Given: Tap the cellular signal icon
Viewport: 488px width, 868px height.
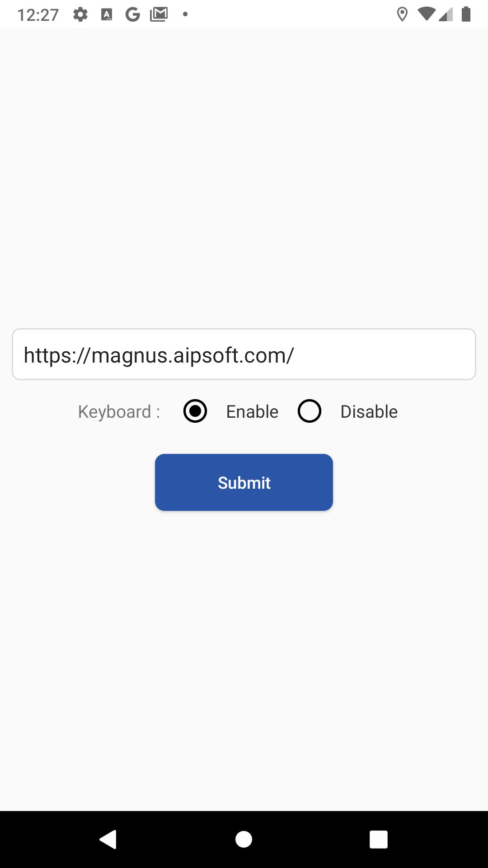Looking at the screenshot, I should tap(446, 14).
